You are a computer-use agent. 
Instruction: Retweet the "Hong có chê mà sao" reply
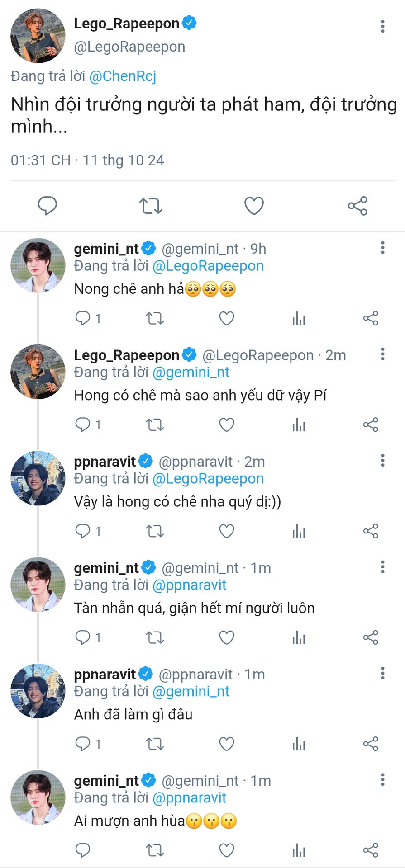tap(155, 425)
